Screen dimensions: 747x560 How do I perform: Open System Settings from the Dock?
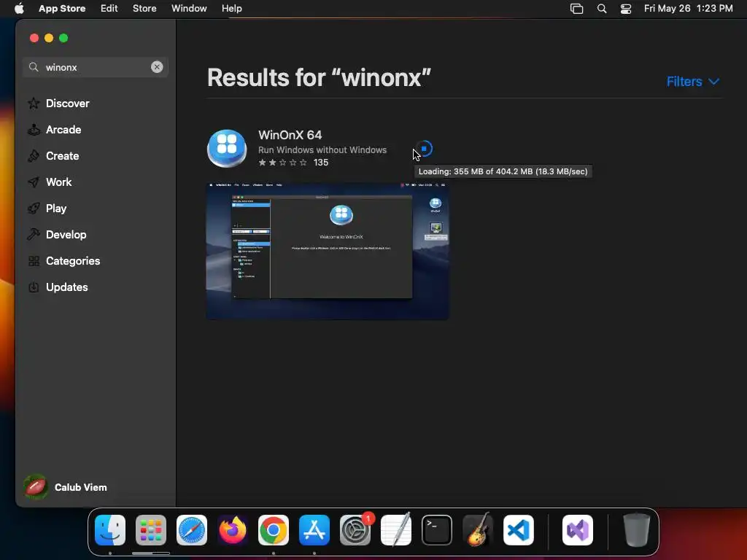coord(355,530)
